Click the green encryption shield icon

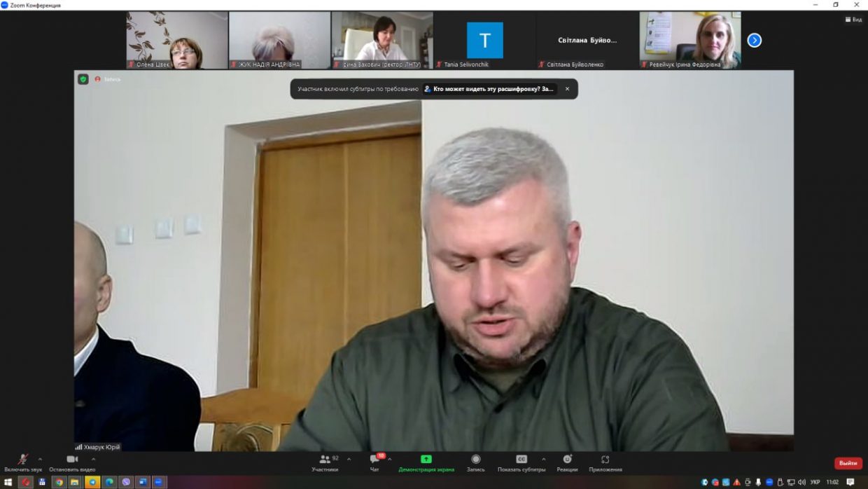[x=83, y=79]
